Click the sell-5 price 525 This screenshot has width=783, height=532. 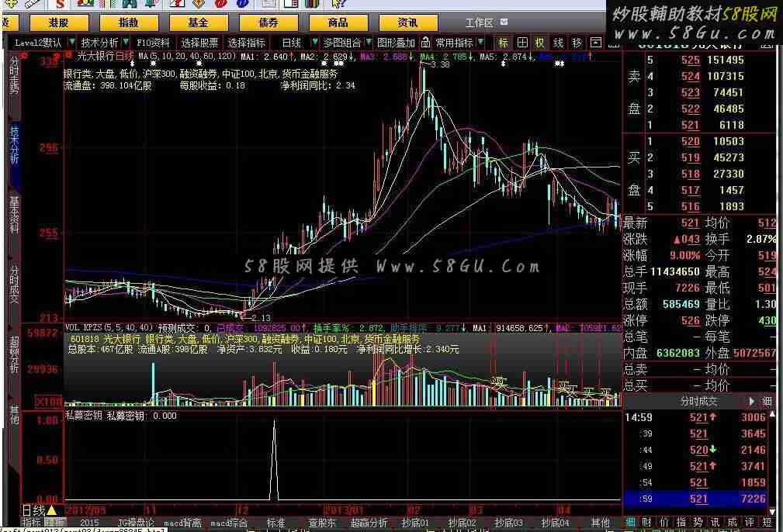tap(690, 60)
